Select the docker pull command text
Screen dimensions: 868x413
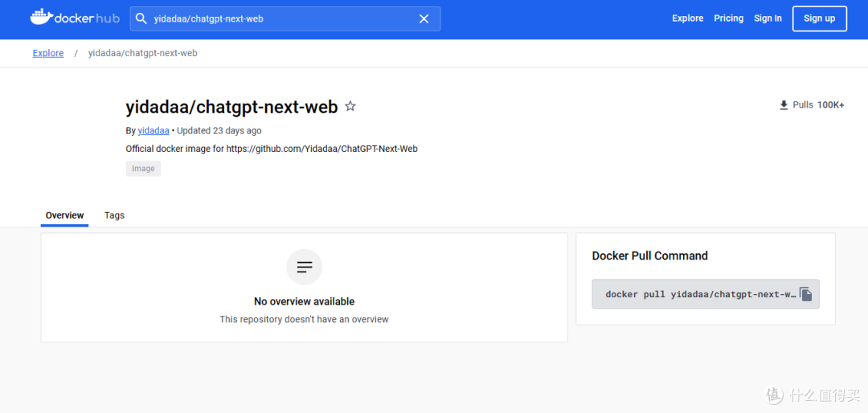pos(701,294)
